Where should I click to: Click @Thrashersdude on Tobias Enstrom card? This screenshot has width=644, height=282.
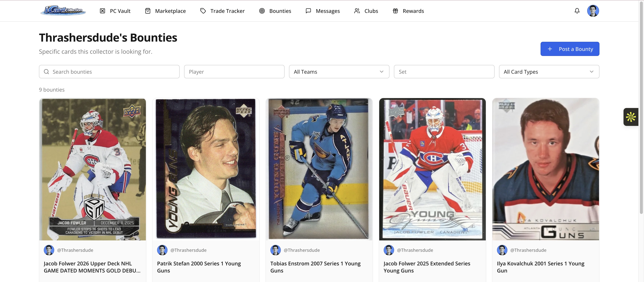[302, 250]
